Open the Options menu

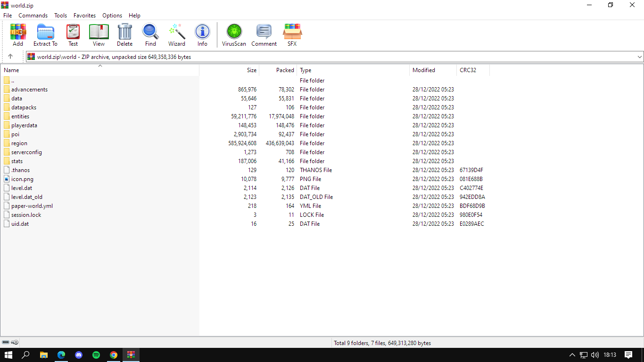(x=112, y=16)
